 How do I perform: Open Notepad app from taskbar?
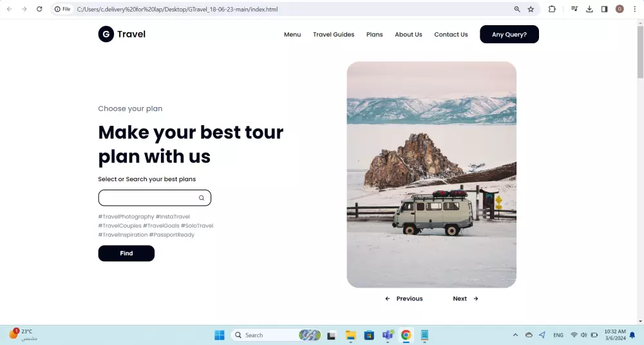424,335
